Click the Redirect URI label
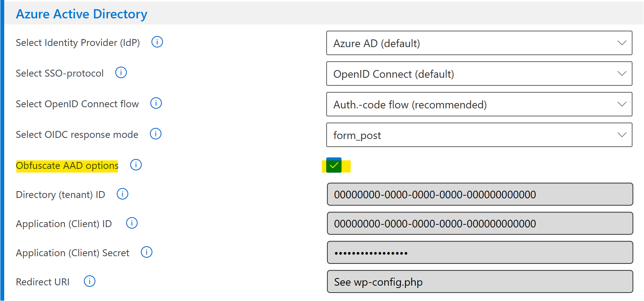Viewport: 644px width, 301px height. coord(42,282)
